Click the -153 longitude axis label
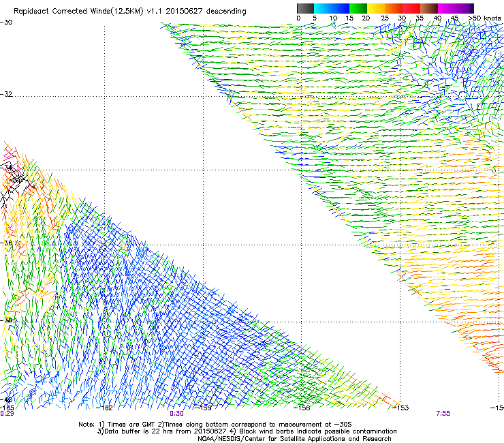 400,408
